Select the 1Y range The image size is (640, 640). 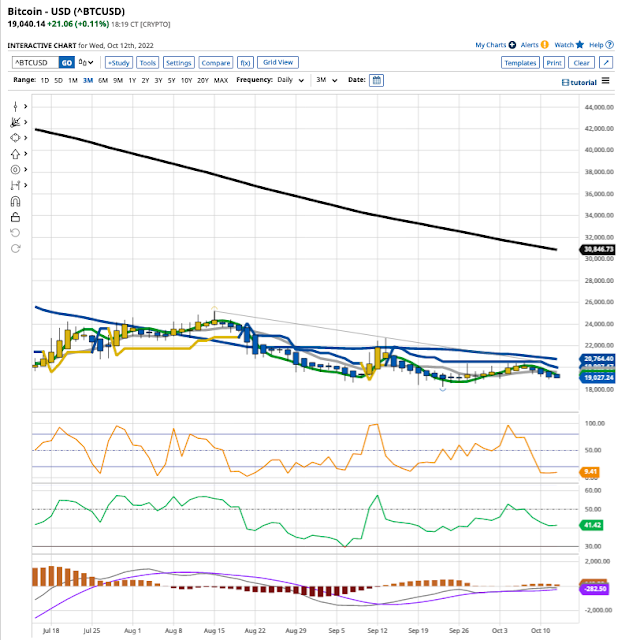click(x=132, y=80)
